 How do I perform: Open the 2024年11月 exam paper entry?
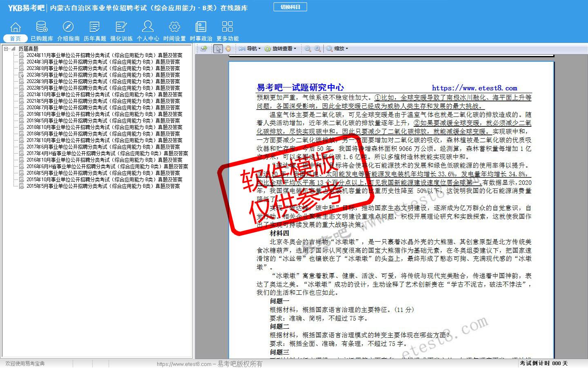(104, 55)
